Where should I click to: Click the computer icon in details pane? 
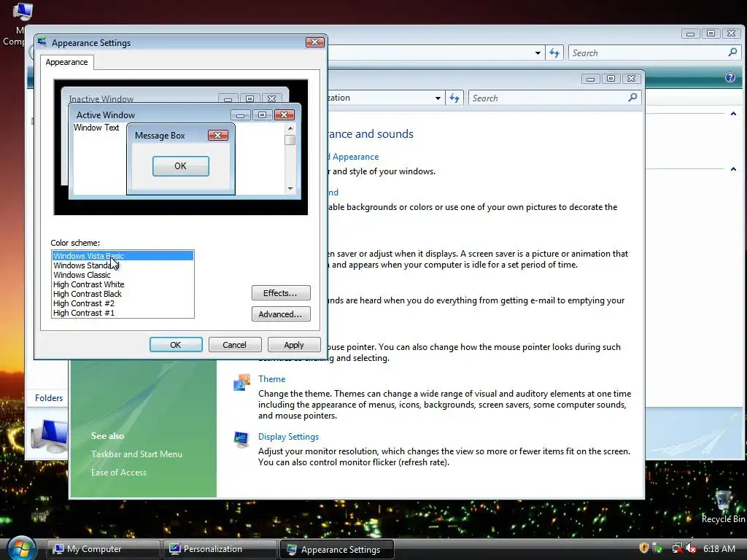(50, 436)
